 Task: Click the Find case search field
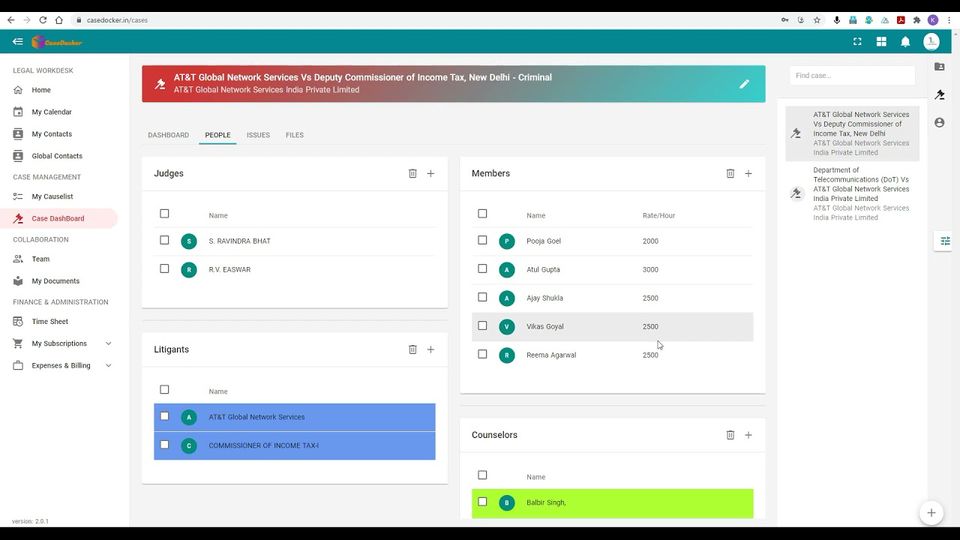tap(852, 75)
